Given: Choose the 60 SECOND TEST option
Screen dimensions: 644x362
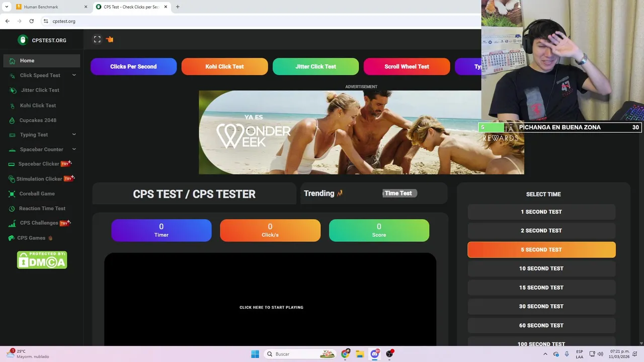Looking at the screenshot, I should tap(541, 325).
